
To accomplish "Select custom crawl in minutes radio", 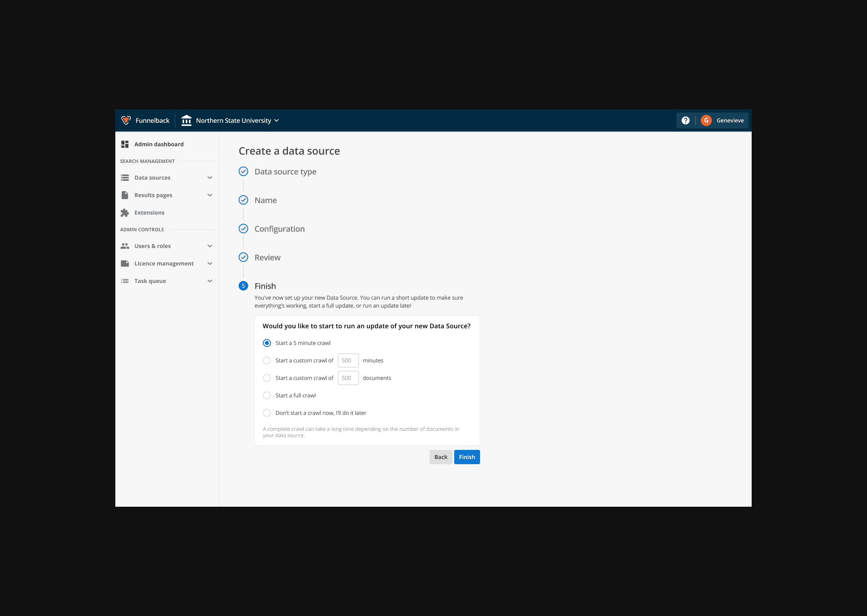I will [267, 360].
